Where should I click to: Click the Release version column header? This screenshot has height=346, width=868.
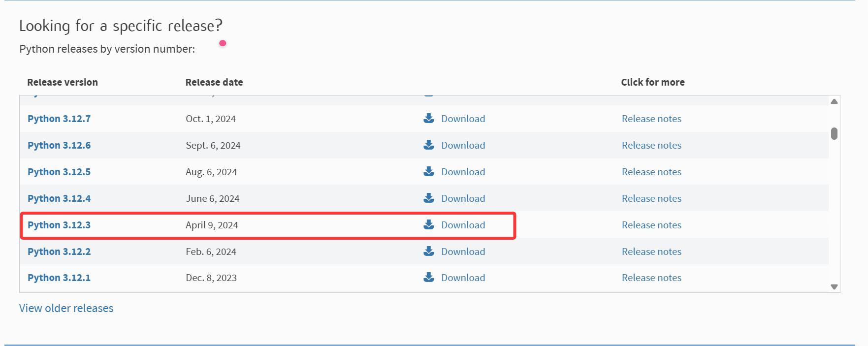click(x=63, y=82)
